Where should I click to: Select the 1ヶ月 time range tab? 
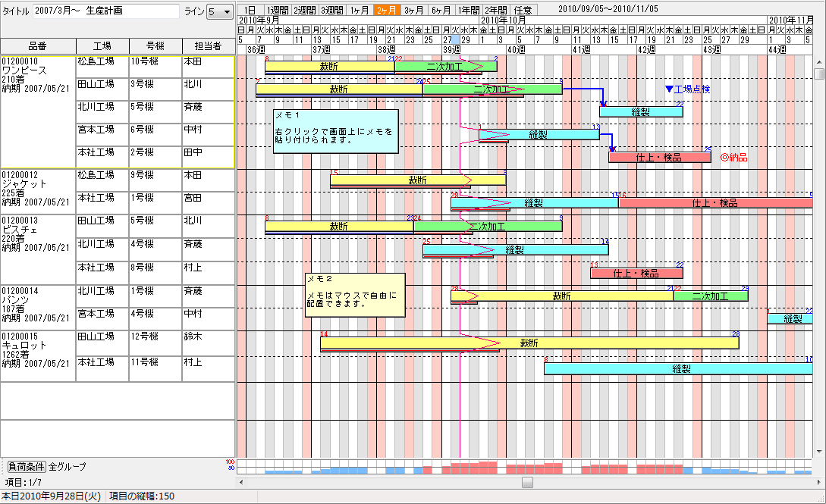click(x=360, y=11)
